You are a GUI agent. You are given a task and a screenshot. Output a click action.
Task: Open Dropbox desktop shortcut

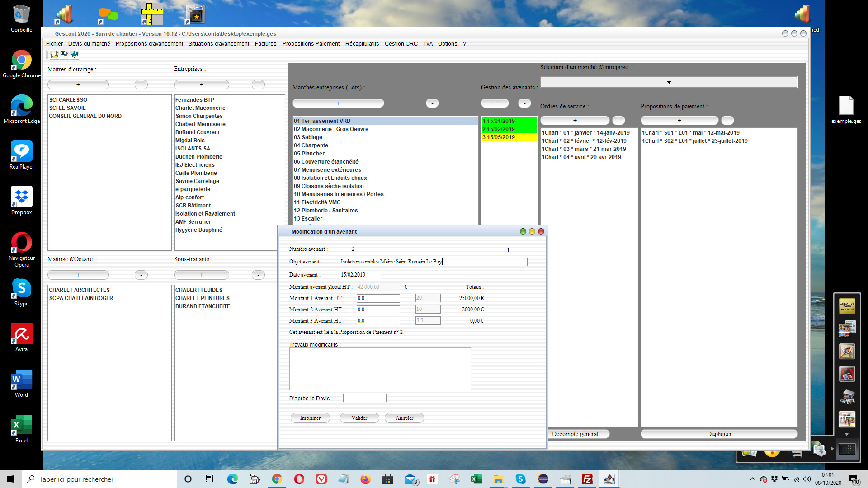(x=21, y=201)
